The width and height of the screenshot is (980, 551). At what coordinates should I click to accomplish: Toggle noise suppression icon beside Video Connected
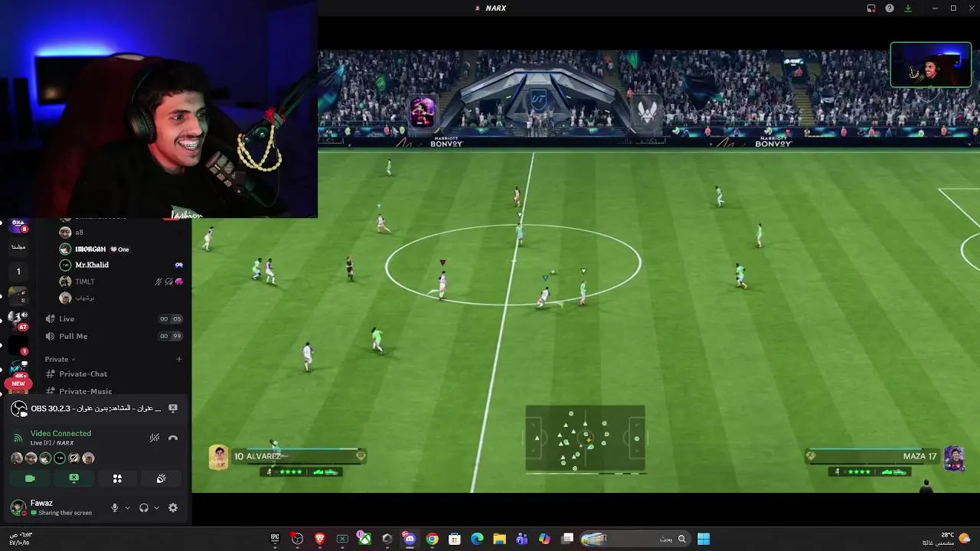pyautogui.click(x=155, y=438)
